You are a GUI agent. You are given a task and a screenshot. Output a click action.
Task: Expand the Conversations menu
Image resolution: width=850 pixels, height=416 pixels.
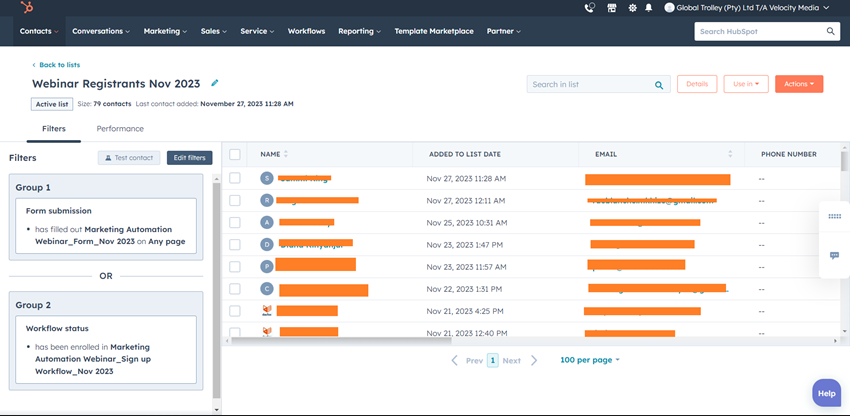click(101, 31)
